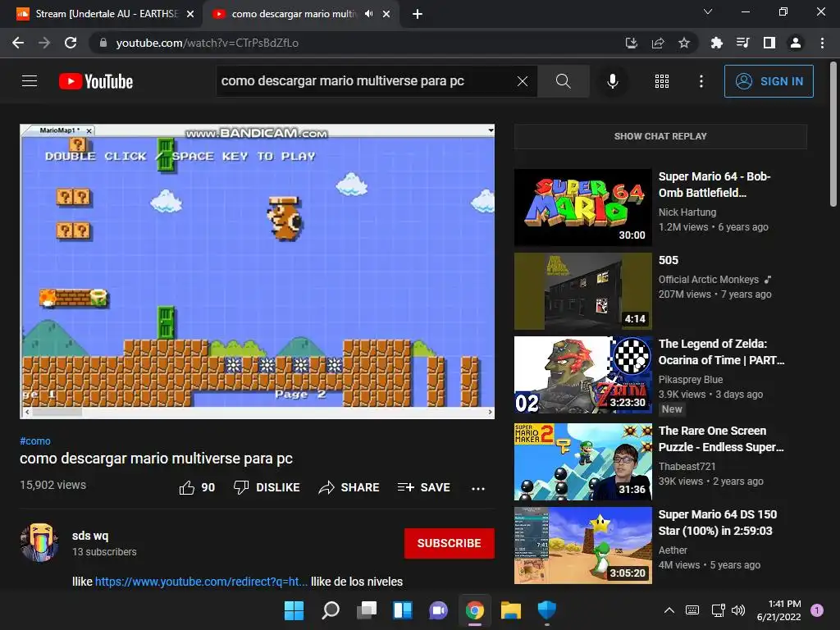
Task: Open the taskbar clock and date
Action: click(x=778, y=610)
